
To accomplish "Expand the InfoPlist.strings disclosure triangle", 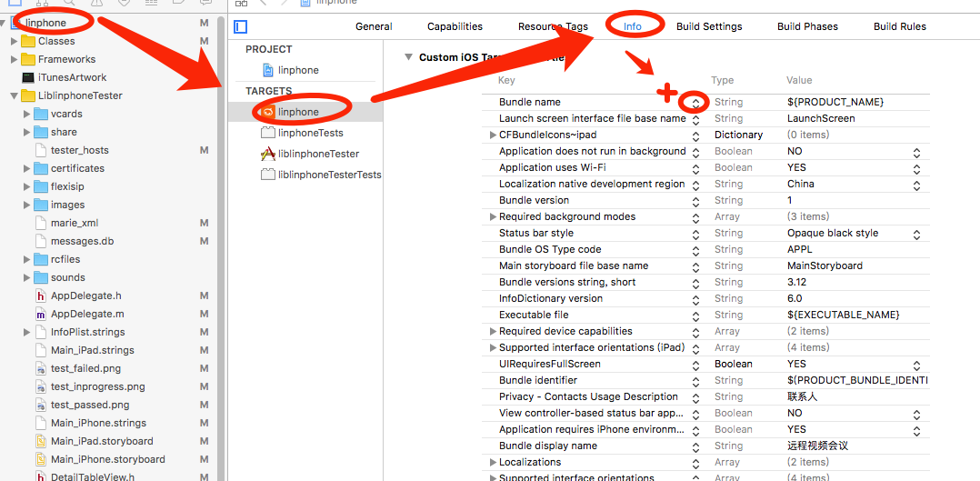I will (x=26, y=332).
